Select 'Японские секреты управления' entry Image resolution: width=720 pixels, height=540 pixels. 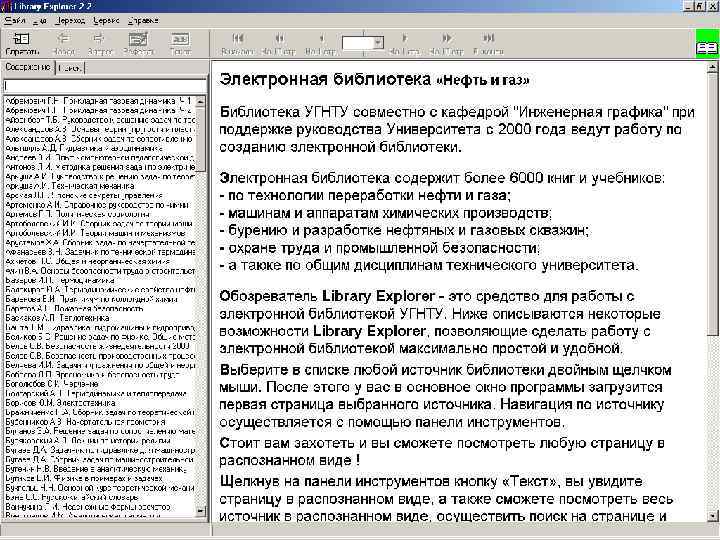coord(84,195)
